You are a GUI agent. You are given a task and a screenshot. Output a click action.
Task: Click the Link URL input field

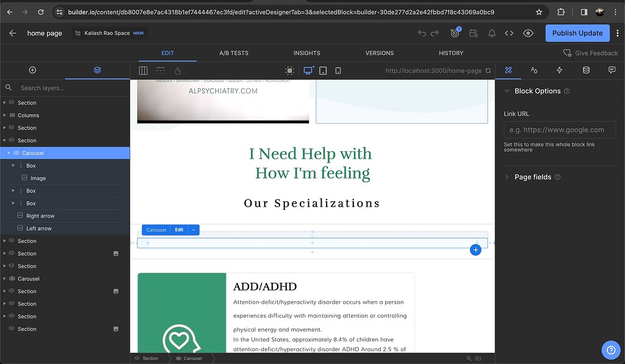559,129
